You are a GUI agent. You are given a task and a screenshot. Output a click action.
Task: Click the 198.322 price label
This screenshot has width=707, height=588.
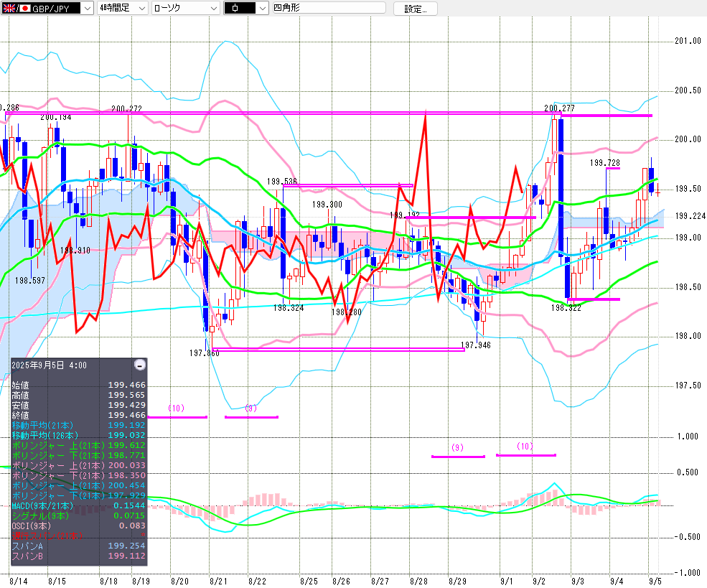566,308
